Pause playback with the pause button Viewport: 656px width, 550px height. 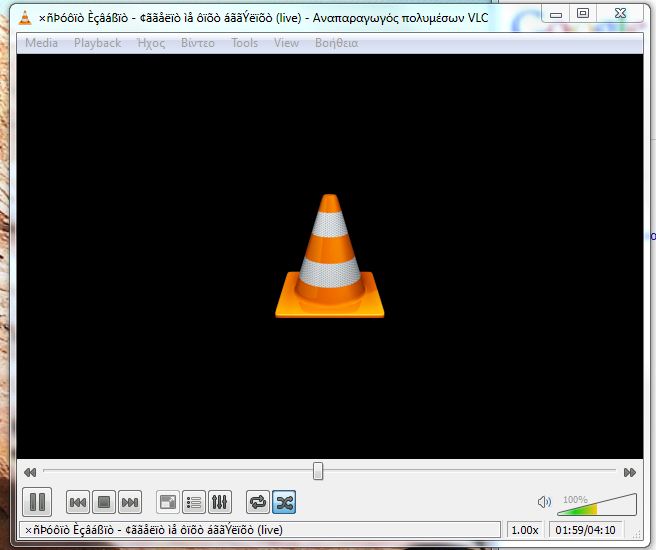37,501
